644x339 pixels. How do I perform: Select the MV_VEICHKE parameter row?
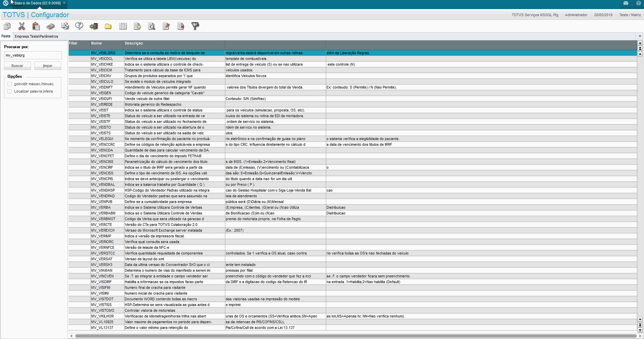(x=352, y=64)
